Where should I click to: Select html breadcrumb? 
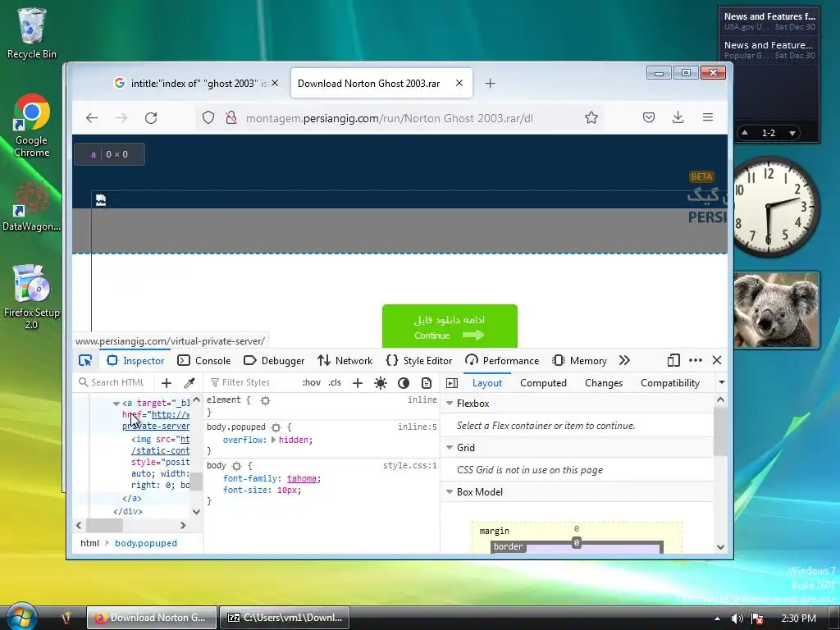(89, 543)
